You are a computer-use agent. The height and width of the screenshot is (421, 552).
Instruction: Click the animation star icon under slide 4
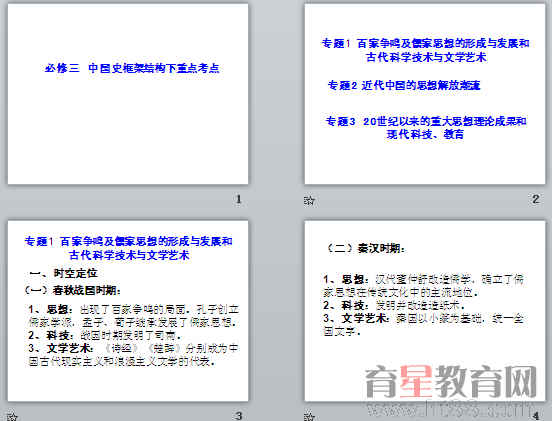[x=309, y=417]
